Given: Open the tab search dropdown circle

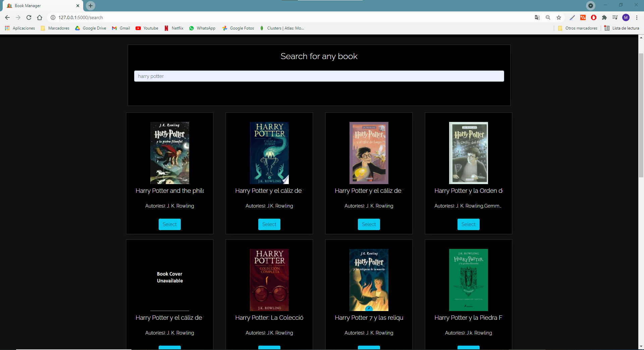Looking at the screenshot, I should 591,6.
